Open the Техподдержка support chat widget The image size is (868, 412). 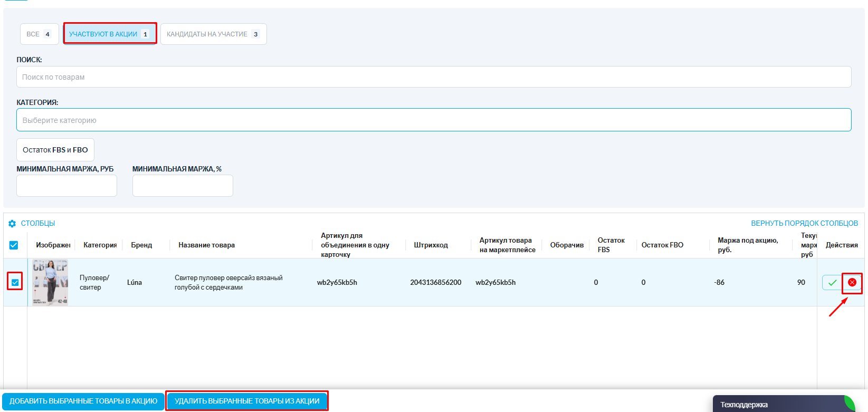pos(784,404)
